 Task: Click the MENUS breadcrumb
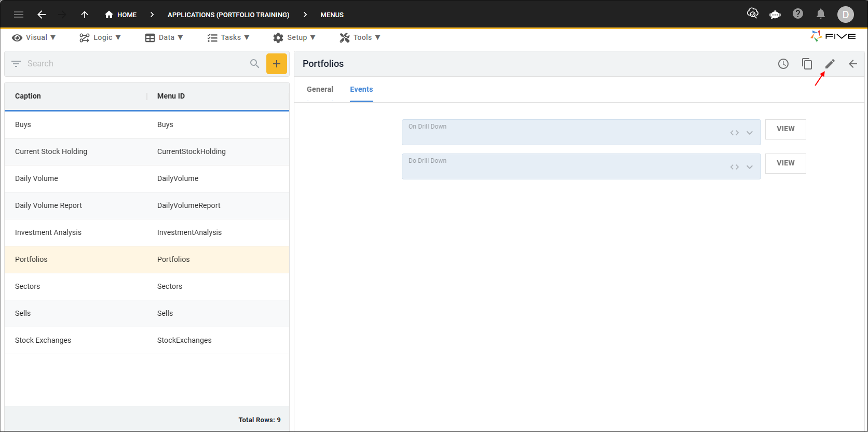pyautogui.click(x=332, y=15)
